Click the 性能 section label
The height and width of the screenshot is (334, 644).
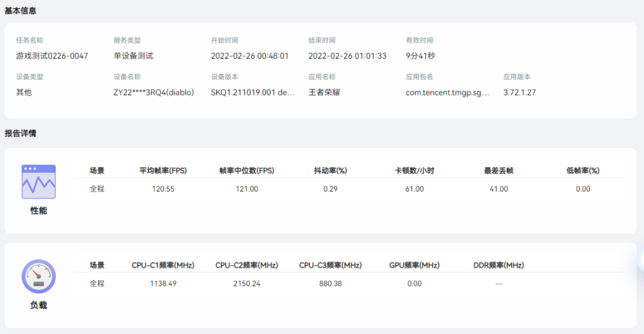pyautogui.click(x=39, y=211)
